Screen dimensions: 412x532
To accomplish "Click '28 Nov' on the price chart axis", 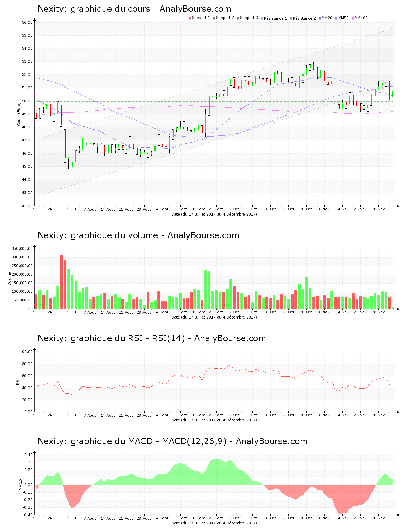I will click(x=378, y=209).
